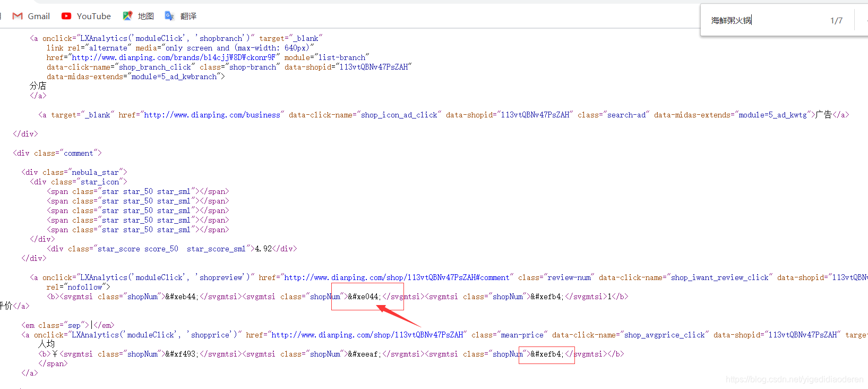Click the "star_icon" class value
Viewport: 868px width, 389px height.
[x=100, y=182]
